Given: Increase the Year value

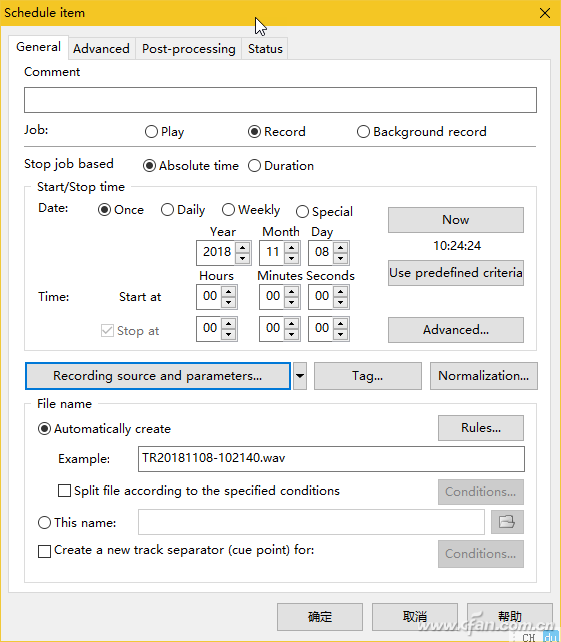Looking at the screenshot, I should click(242, 247).
